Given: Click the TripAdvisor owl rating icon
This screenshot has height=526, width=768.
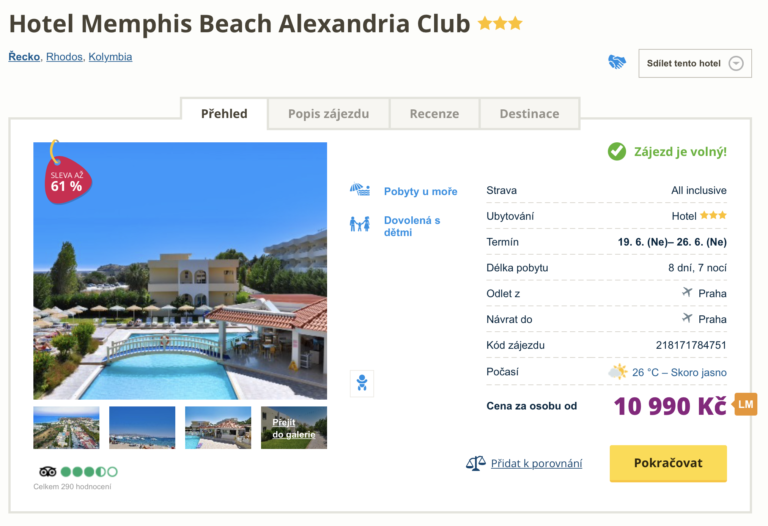Looking at the screenshot, I should coord(47,471).
